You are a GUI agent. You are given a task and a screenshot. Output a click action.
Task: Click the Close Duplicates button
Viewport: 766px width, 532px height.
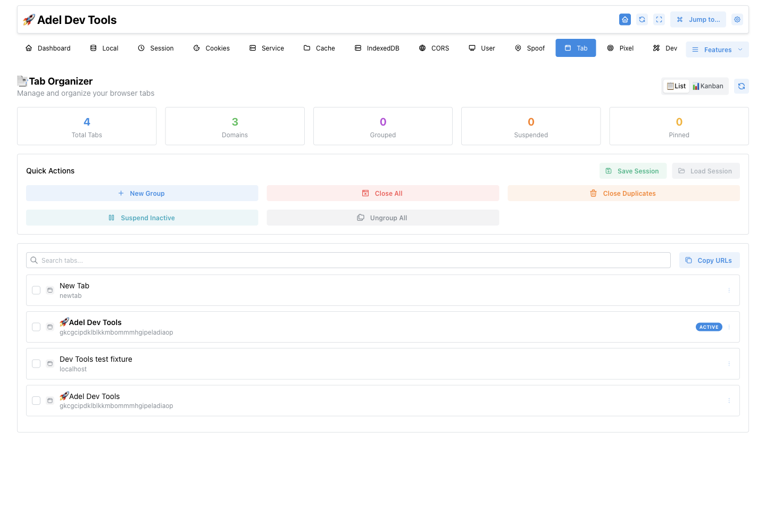(623, 193)
